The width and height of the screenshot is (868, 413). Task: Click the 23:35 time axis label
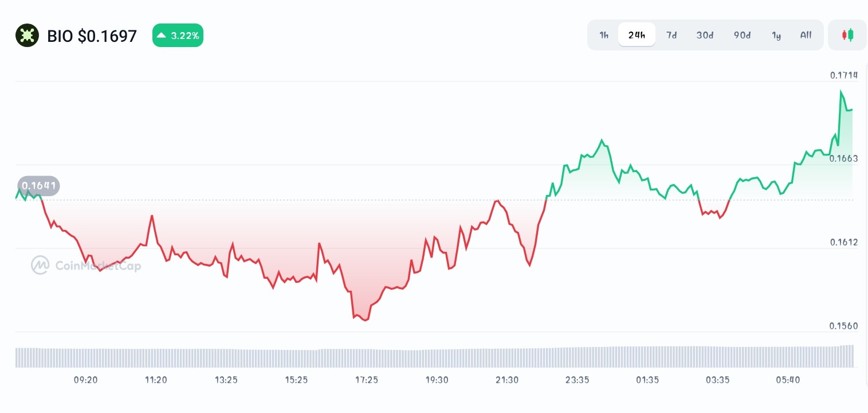577,380
